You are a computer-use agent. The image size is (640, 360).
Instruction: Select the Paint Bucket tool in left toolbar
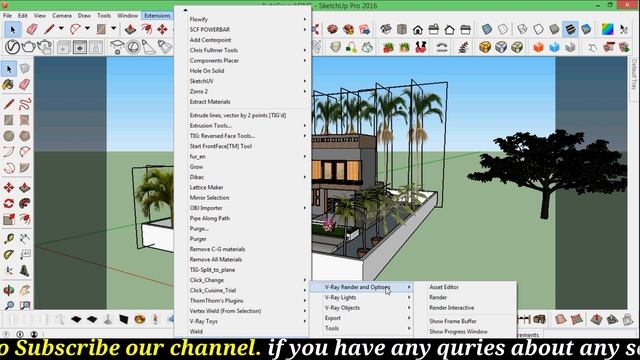coord(9,84)
